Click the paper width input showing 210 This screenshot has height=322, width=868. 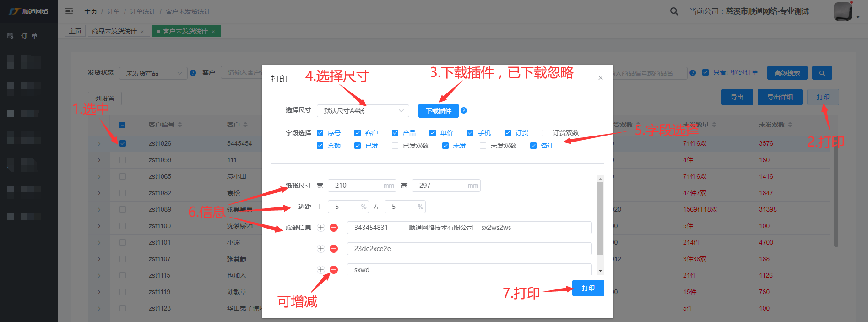point(357,186)
